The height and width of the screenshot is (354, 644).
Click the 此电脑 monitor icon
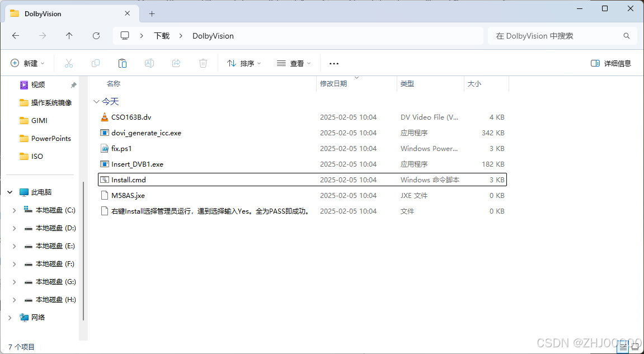point(24,192)
